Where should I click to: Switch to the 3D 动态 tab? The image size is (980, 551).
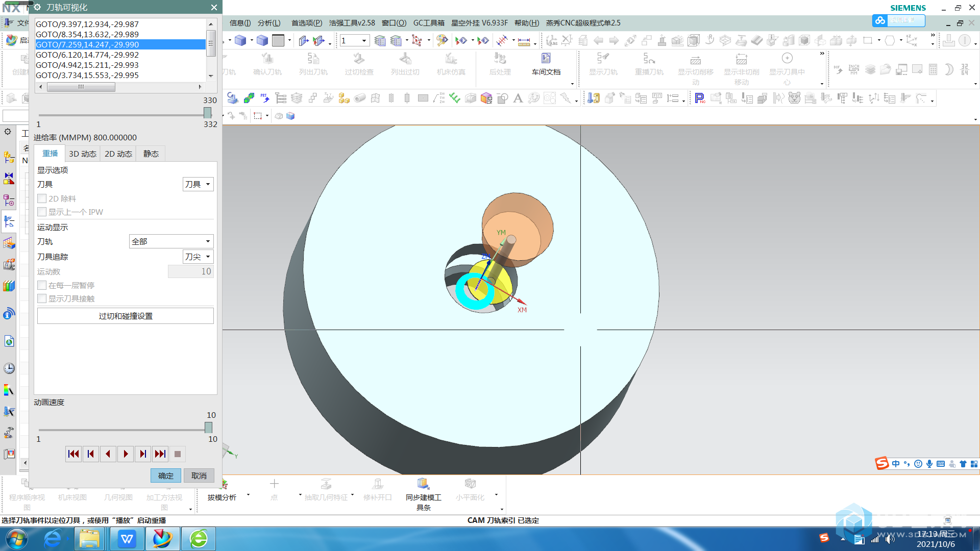[x=83, y=154]
